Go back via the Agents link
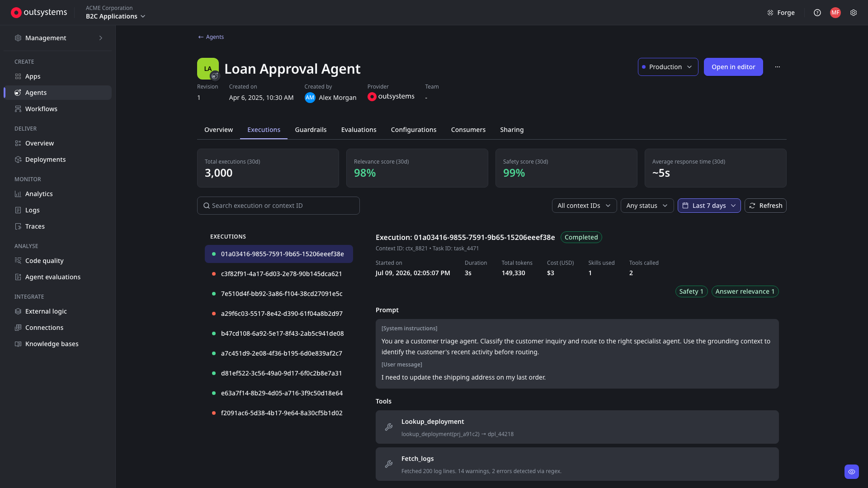Image resolution: width=868 pixels, height=488 pixels. pos(211,37)
